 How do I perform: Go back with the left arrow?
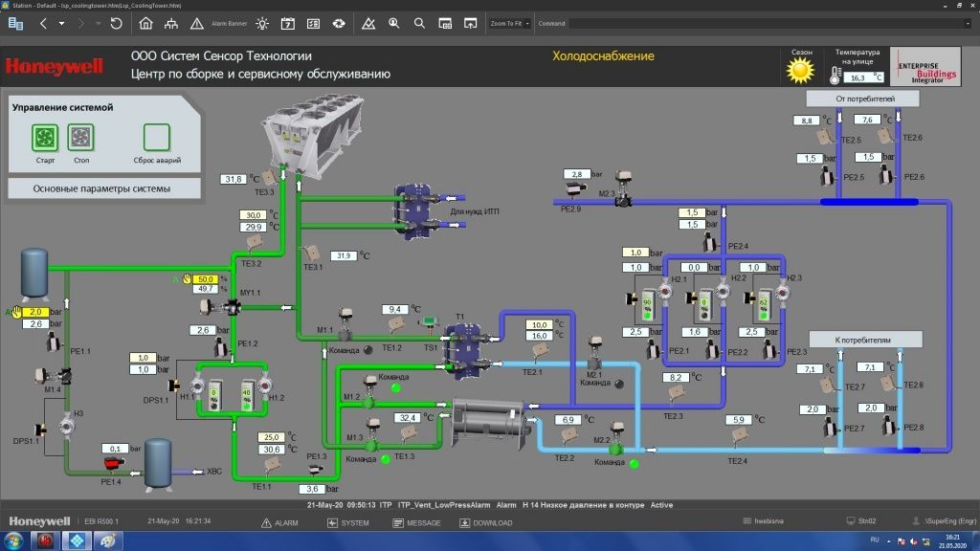tap(43, 23)
